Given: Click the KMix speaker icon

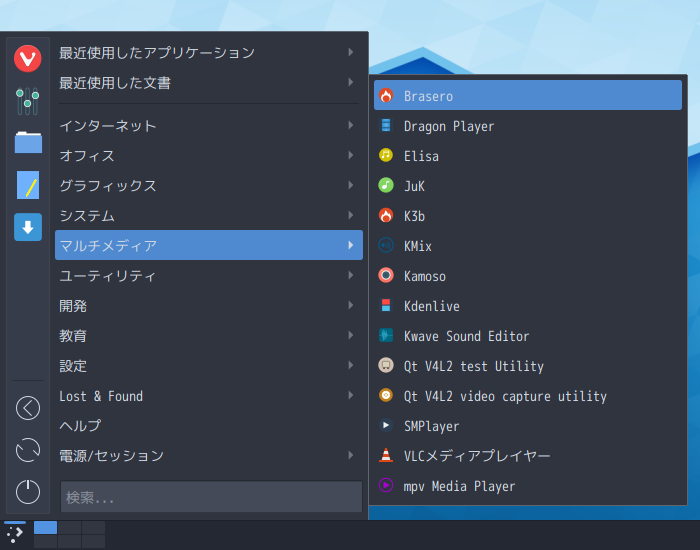Looking at the screenshot, I should click(386, 245).
